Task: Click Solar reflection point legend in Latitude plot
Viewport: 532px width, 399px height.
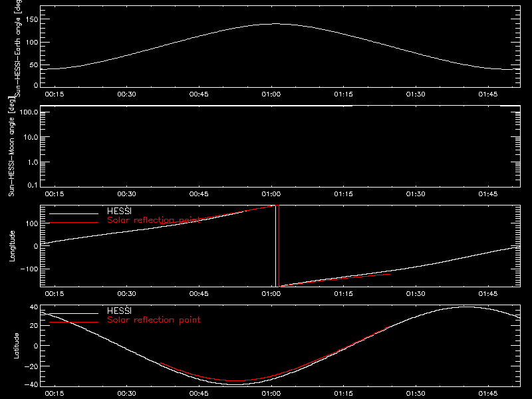Action: click(154, 320)
